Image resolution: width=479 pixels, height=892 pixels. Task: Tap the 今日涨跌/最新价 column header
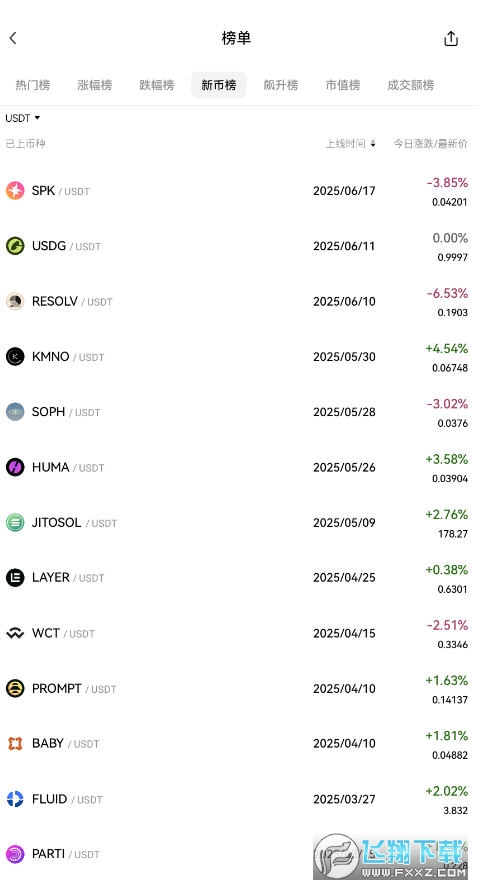coord(431,143)
